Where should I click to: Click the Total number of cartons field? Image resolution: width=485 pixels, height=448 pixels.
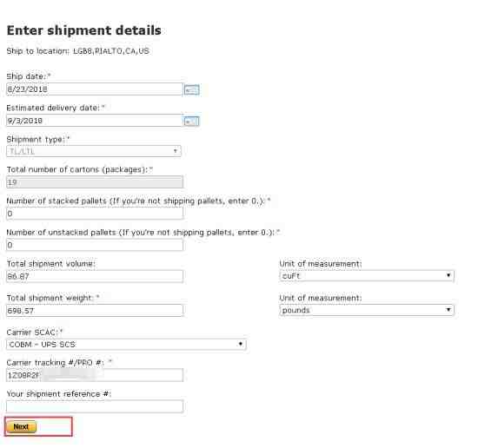tap(95, 182)
